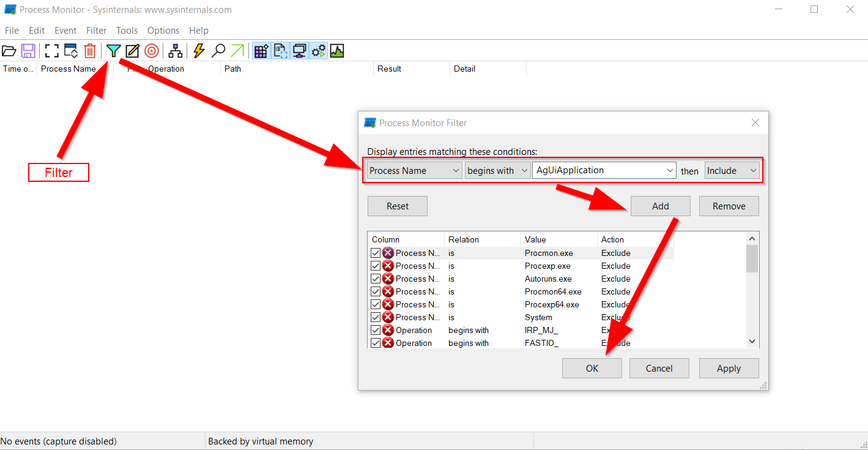
Task: Click the Path column header in main window
Action: tap(297, 69)
